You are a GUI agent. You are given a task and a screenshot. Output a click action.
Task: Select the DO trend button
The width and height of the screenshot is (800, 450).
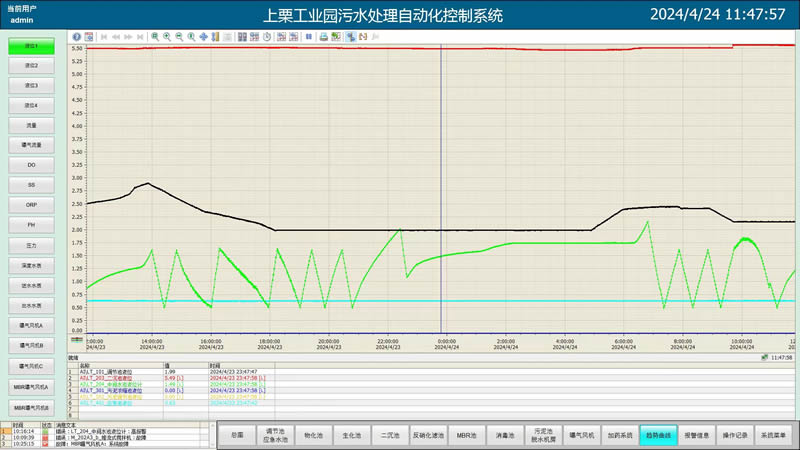(31, 165)
